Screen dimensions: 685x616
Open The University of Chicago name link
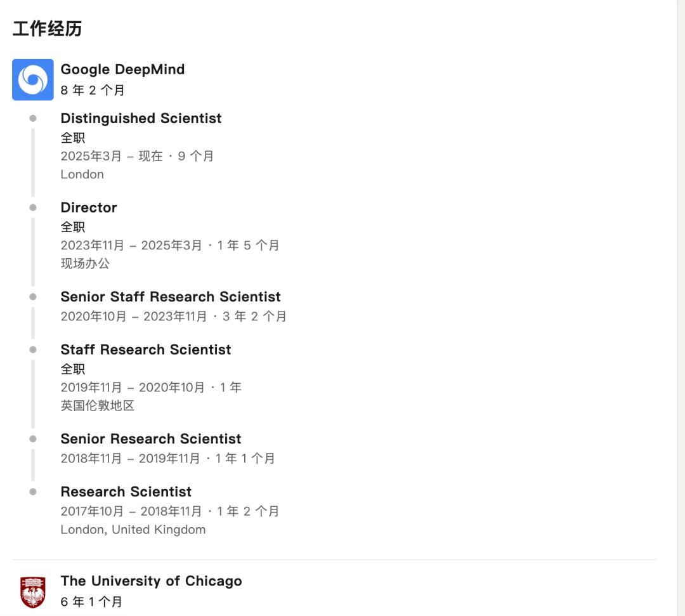(x=151, y=581)
